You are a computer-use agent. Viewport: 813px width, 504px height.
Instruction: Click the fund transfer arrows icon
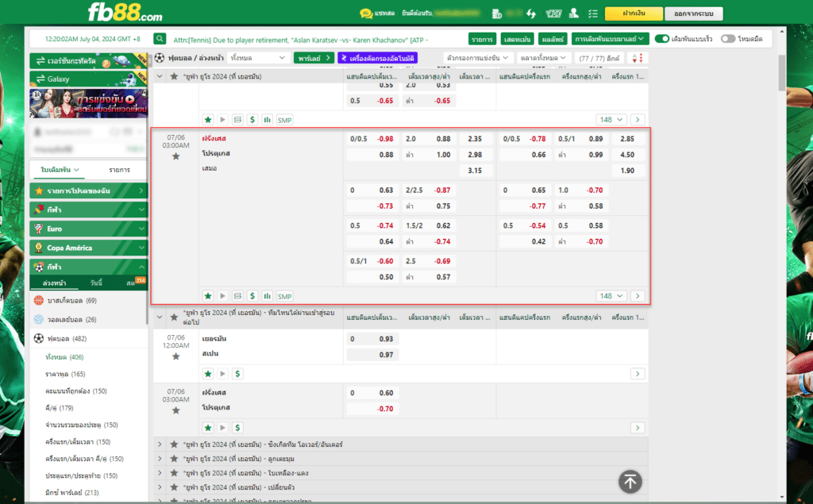531,13
